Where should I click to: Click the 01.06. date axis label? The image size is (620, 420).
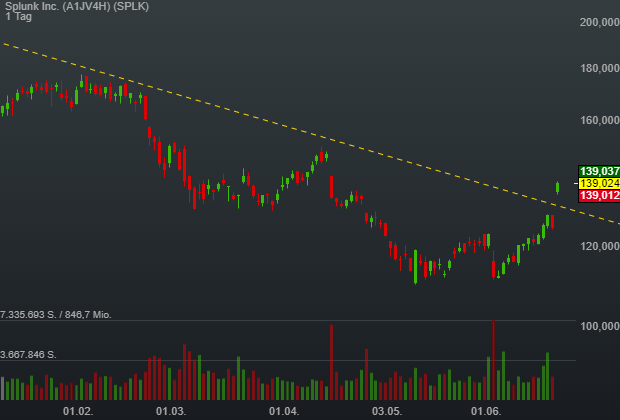(x=486, y=411)
